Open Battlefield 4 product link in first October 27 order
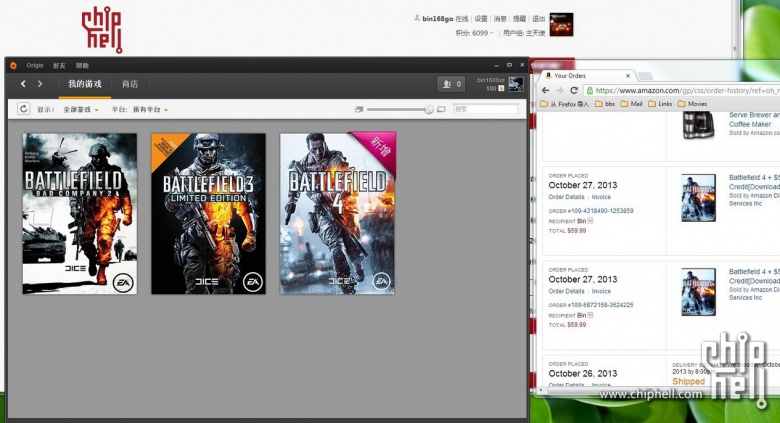The image size is (780, 423). 754,182
